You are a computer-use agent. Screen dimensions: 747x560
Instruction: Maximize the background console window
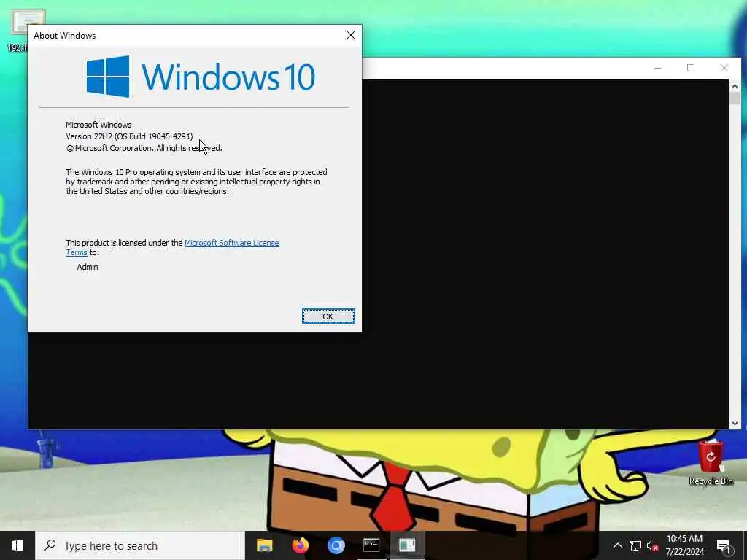[x=691, y=68]
